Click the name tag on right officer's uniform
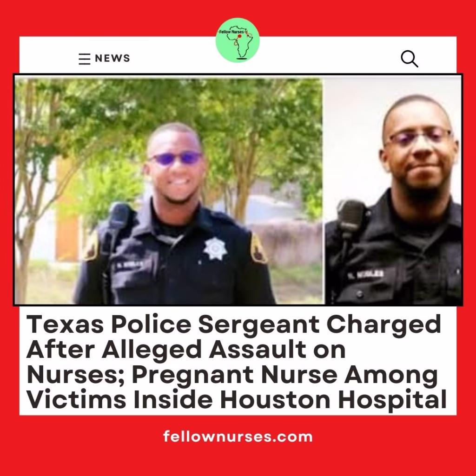The width and height of the screenshot is (476, 476). tap(366, 275)
